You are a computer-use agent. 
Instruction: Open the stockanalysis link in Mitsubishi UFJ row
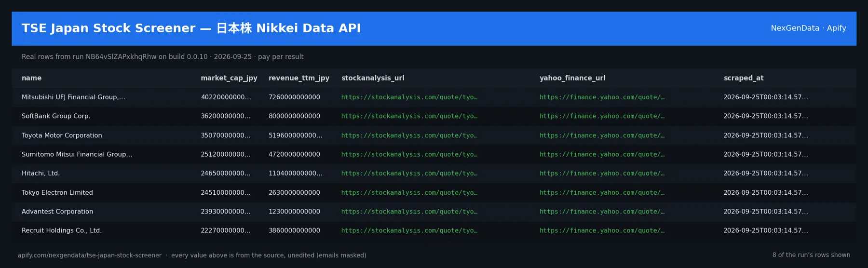(x=409, y=97)
